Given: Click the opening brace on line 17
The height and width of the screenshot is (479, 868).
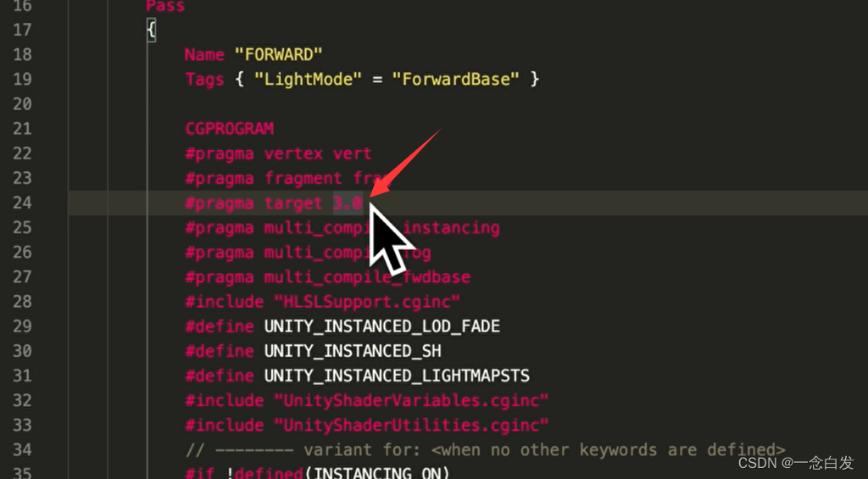Looking at the screenshot, I should click(151, 30).
